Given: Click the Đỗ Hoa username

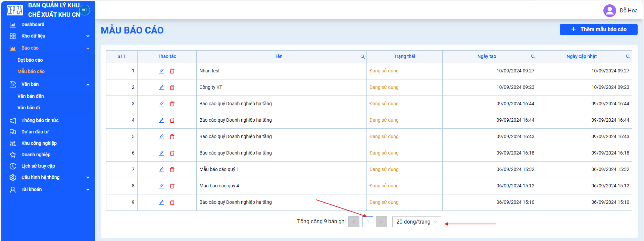Looking at the screenshot, I should [x=628, y=11].
